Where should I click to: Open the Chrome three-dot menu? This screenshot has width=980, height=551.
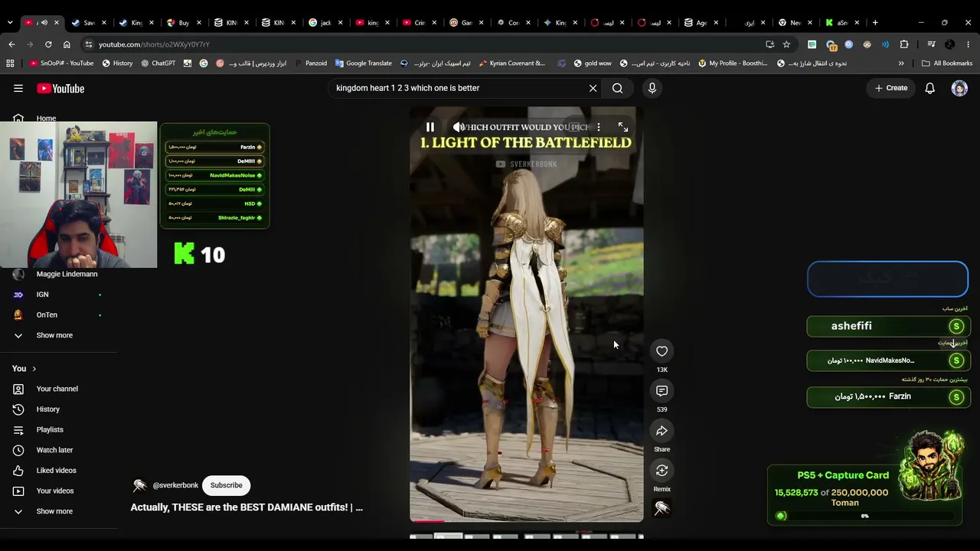(x=969, y=44)
